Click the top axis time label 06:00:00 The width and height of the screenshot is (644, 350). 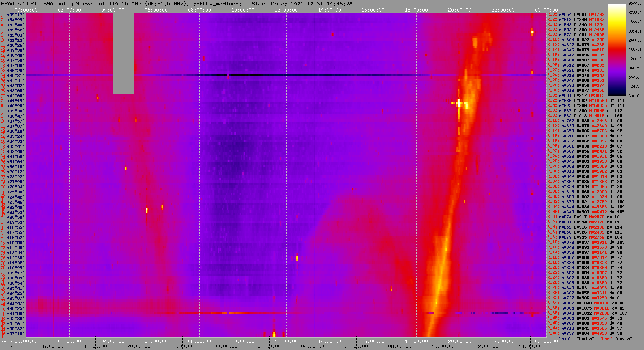point(156,10)
